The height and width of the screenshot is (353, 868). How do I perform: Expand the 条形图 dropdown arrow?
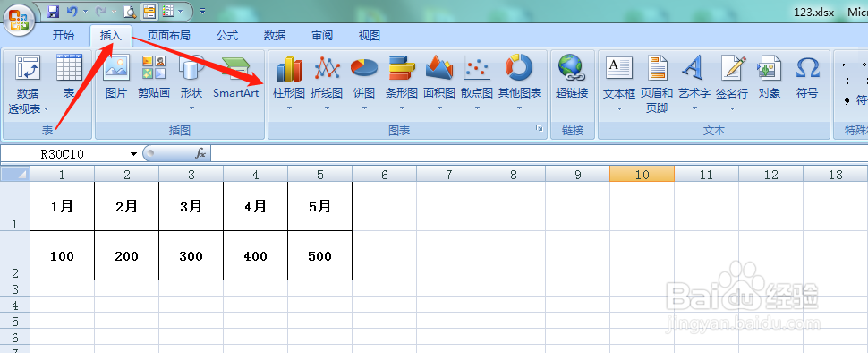point(402,108)
